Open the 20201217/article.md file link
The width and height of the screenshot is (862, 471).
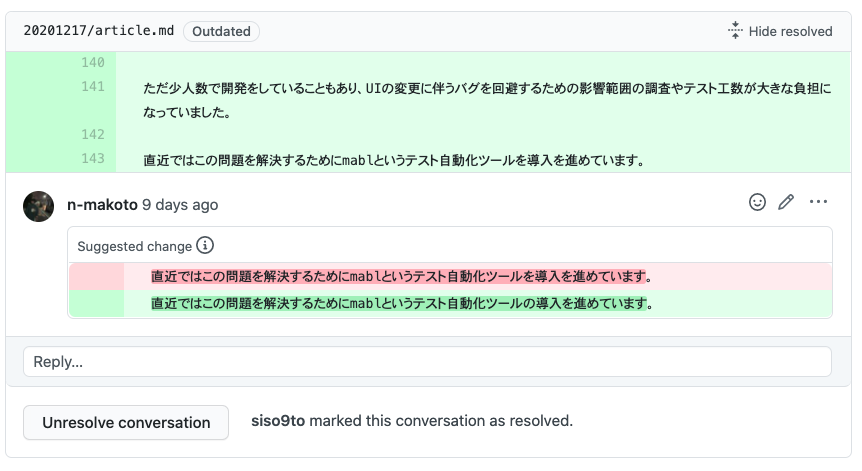(x=99, y=31)
